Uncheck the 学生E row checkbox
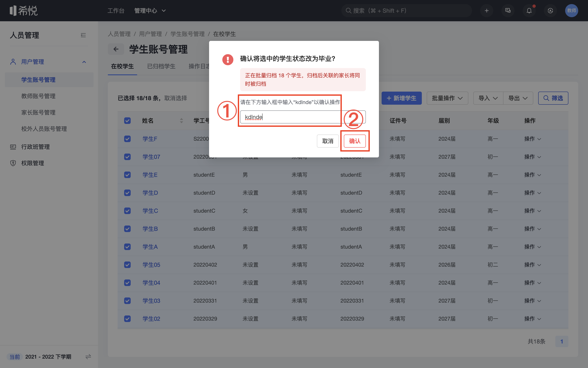 (127, 175)
